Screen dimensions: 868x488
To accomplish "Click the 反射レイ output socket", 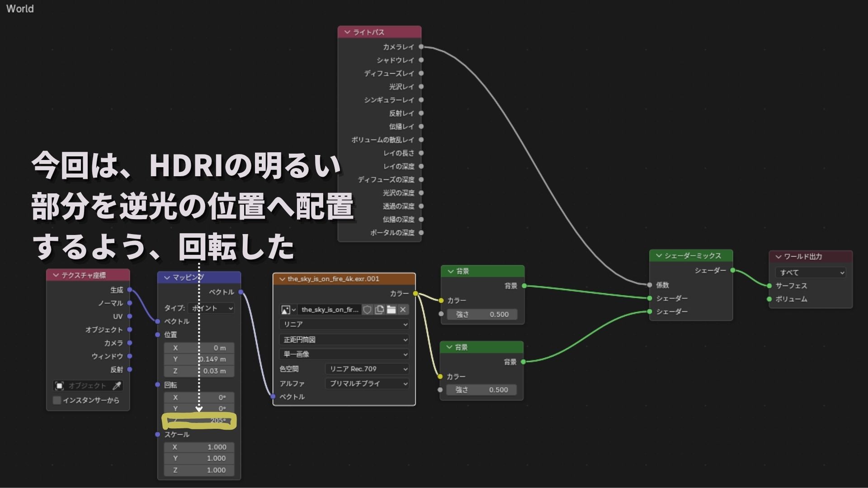I will tap(421, 113).
